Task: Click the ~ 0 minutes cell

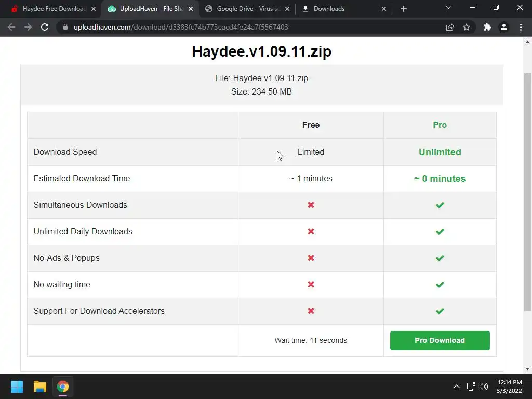Action: [440, 179]
